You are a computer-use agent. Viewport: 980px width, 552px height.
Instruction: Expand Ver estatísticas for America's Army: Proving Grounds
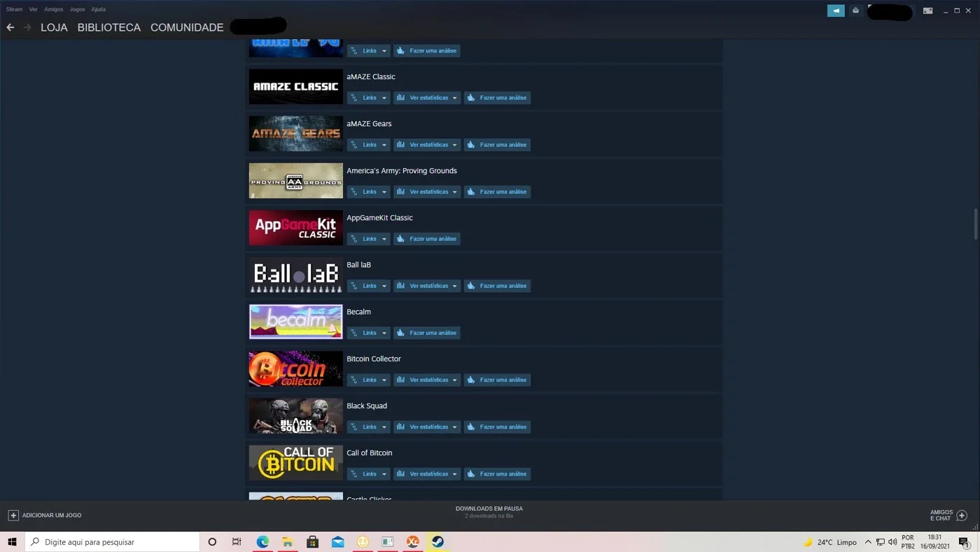coord(427,191)
